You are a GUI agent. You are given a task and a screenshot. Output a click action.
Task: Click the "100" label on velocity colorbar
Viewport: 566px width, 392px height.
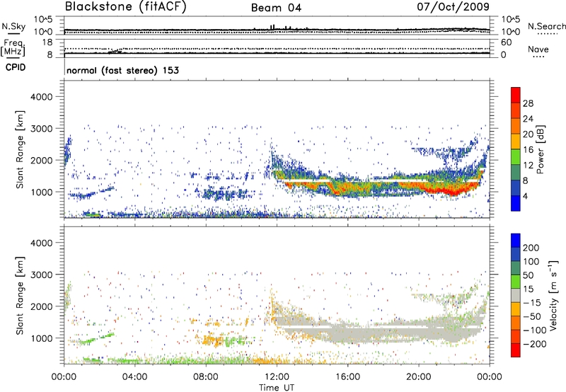[531, 262]
